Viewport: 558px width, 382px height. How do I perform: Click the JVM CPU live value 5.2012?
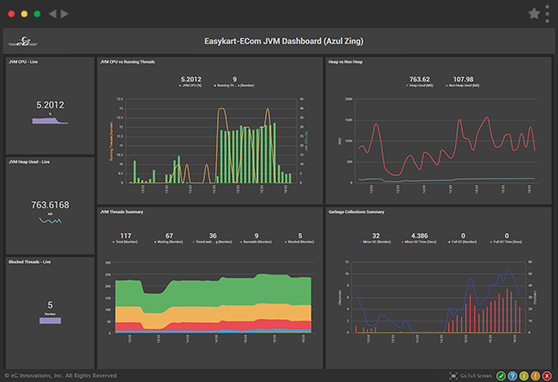point(50,105)
